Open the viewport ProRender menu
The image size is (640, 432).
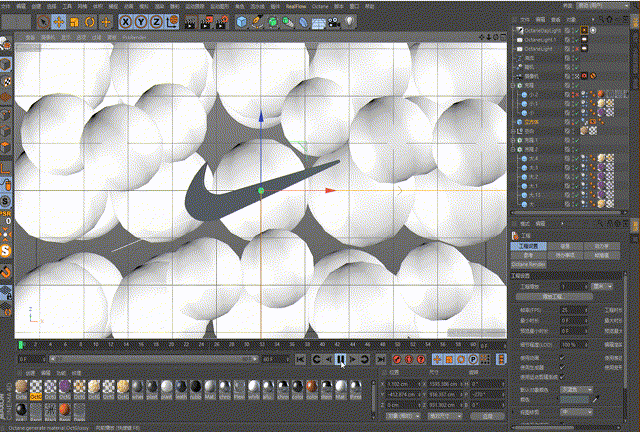point(134,38)
